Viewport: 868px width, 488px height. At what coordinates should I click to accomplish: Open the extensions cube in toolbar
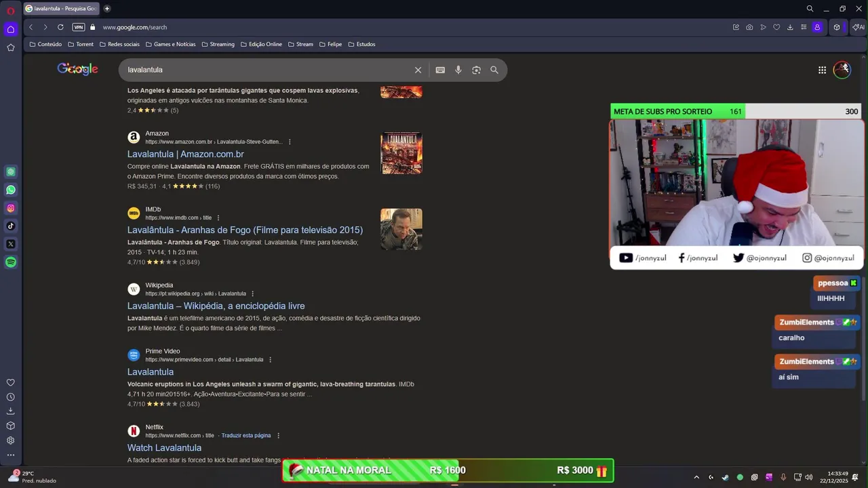[837, 27]
